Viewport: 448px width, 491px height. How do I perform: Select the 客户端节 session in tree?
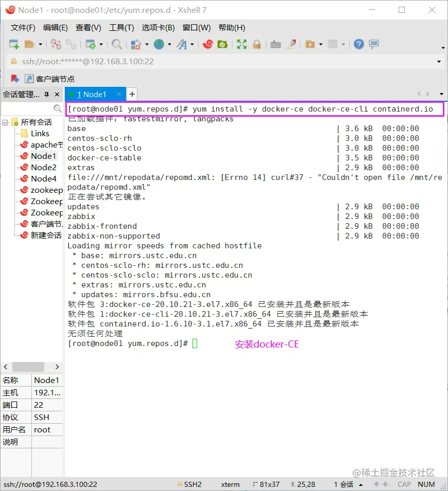point(41,224)
